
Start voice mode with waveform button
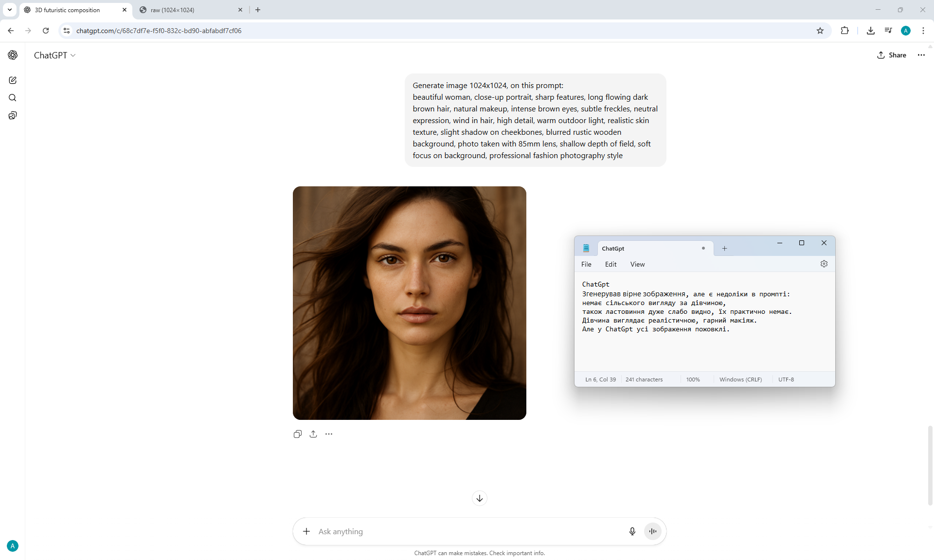(x=653, y=531)
